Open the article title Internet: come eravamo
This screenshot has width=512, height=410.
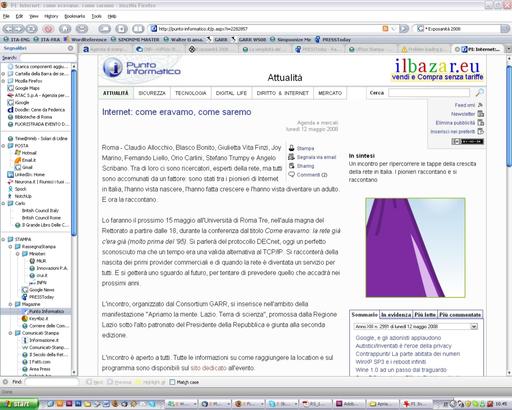[177, 112]
